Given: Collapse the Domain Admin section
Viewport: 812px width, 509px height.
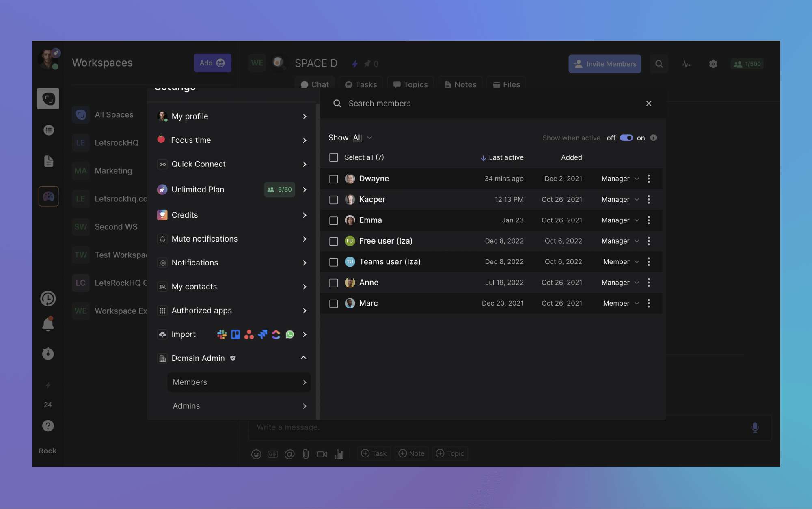Looking at the screenshot, I should pos(304,358).
